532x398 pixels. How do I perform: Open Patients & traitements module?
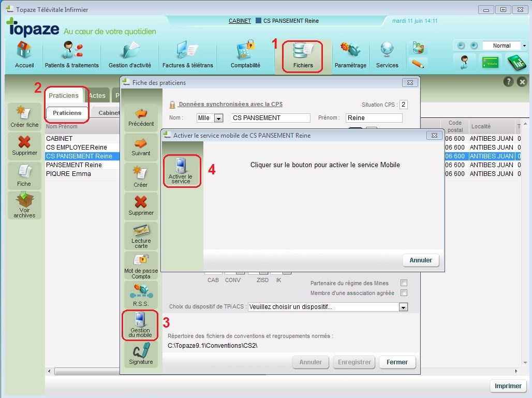71,55
